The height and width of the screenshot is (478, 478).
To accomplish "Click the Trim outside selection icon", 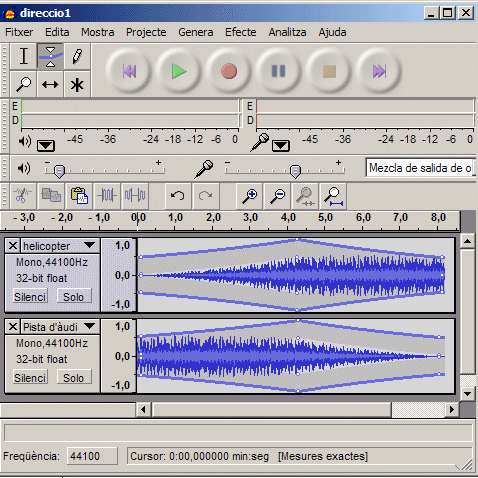I will (x=107, y=196).
